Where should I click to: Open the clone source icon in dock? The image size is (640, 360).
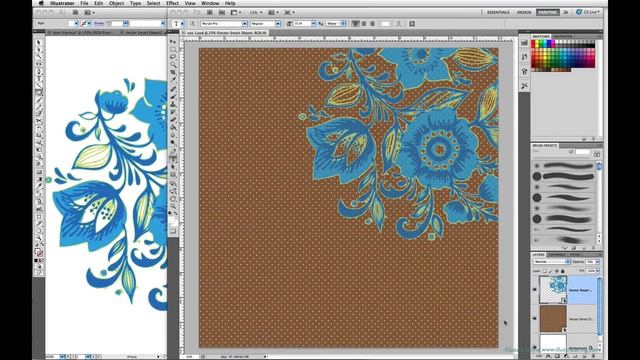(524, 71)
